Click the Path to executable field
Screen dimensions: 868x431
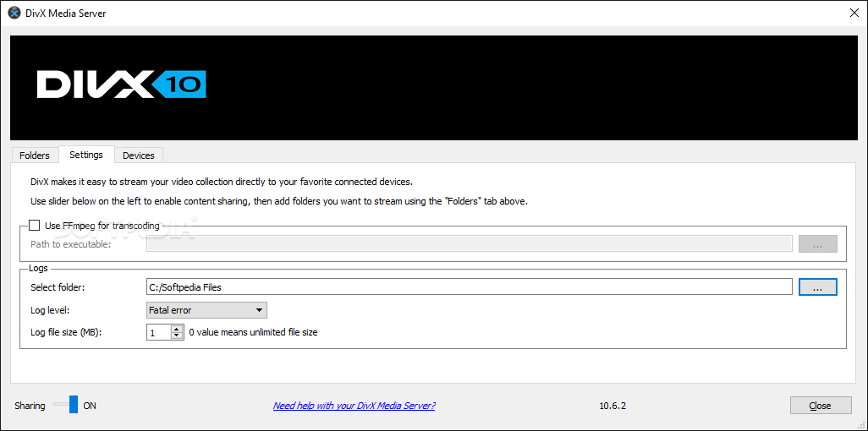pyautogui.click(x=469, y=243)
